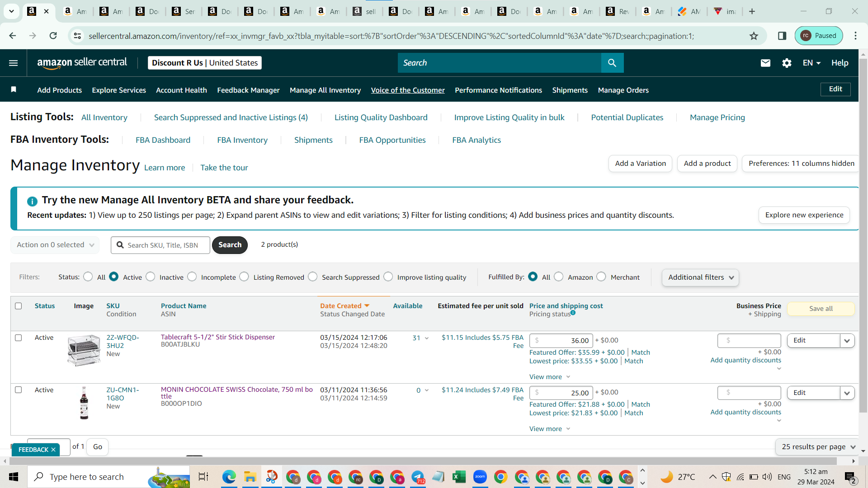The height and width of the screenshot is (488, 868).
Task: Open Add Products in the favorites bar
Action: click(60, 90)
